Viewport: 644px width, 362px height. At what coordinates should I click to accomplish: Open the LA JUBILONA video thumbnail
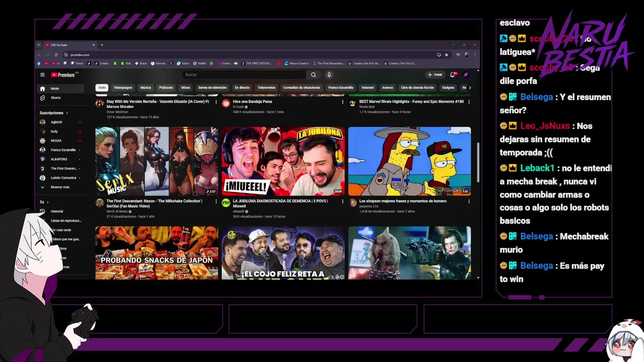283,161
